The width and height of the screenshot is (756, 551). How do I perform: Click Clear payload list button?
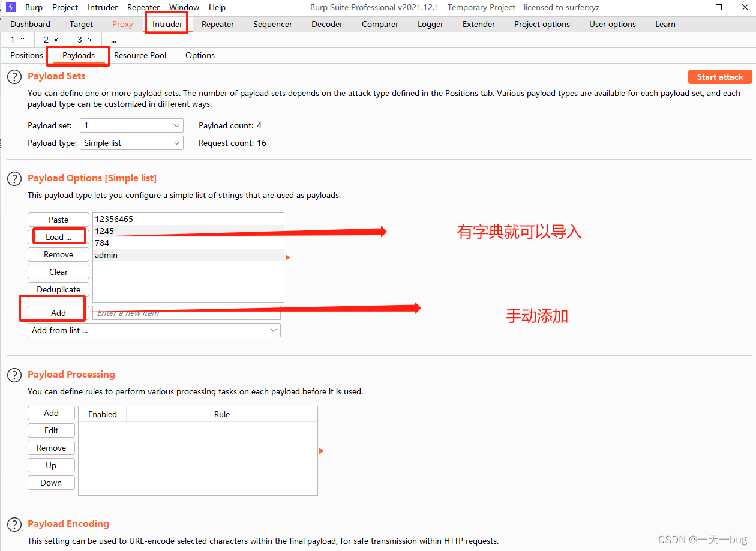pyautogui.click(x=59, y=272)
